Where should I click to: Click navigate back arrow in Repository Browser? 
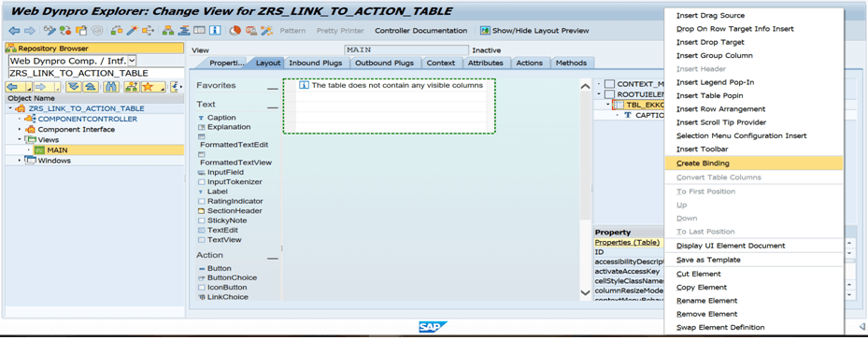click(x=11, y=87)
